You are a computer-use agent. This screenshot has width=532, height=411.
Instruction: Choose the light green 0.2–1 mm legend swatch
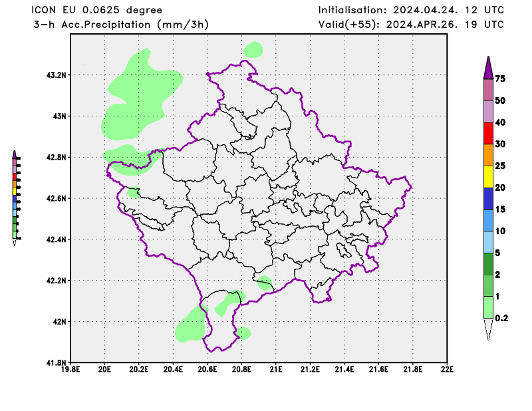tap(488, 307)
